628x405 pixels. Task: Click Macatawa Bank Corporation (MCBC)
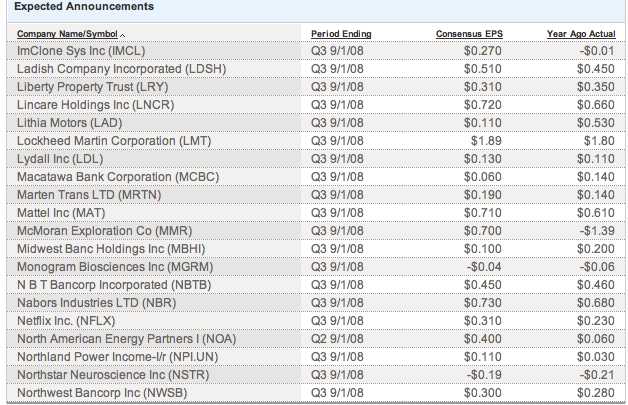(117, 177)
